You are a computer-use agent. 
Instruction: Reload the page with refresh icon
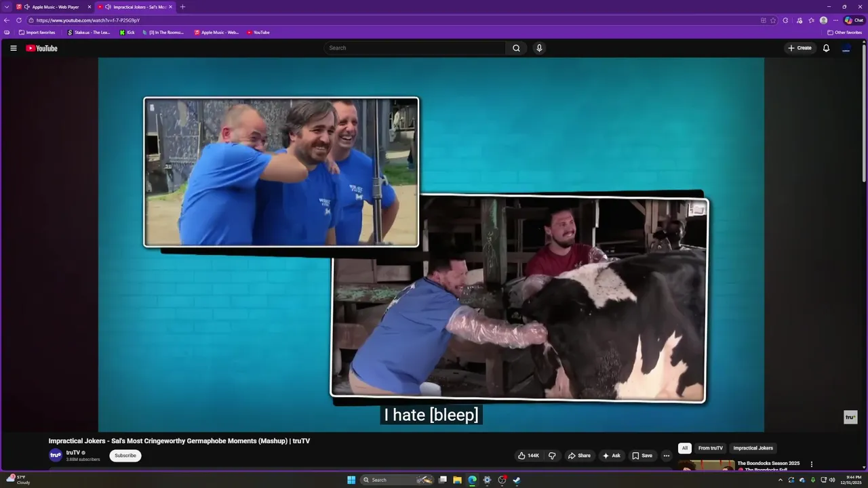[x=19, y=20]
